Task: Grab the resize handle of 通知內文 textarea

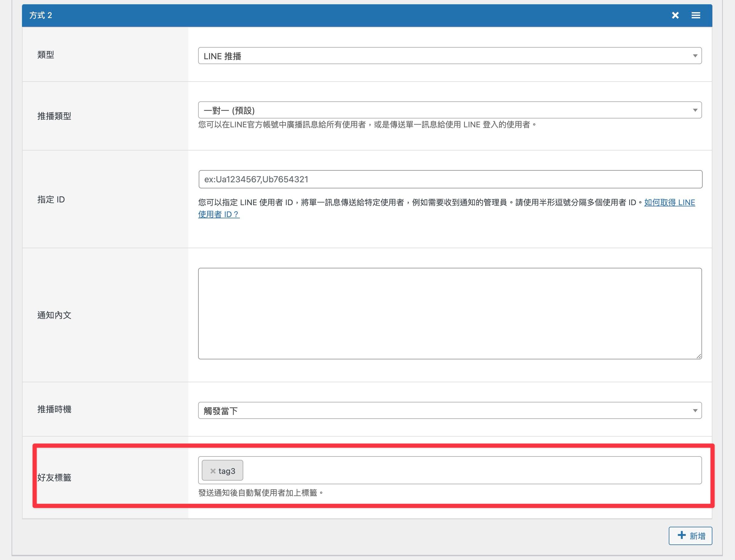Action: [x=699, y=356]
